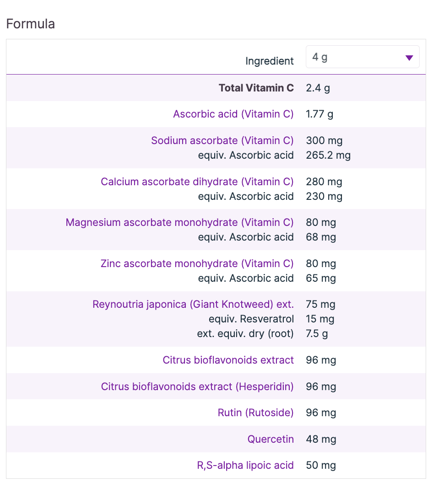Select Magnesium ascorbate monohydrate link
The width and height of the screenshot is (433, 504).
click(x=180, y=222)
